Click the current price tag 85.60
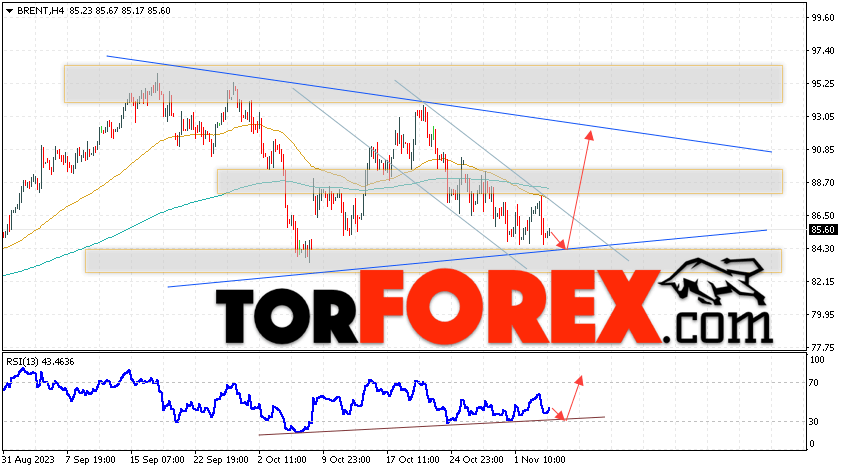 click(823, 230)
